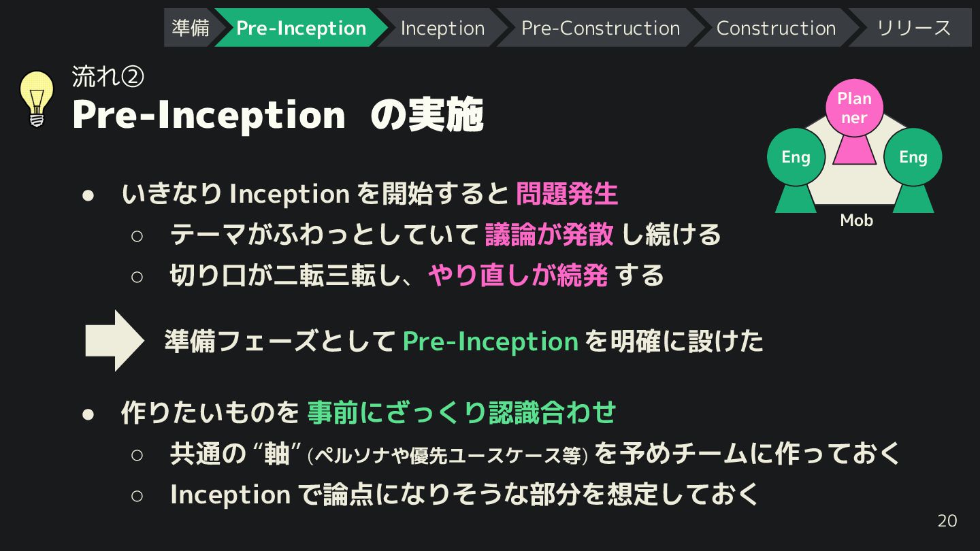Viewport: 980px width, 551px height.
Task: Click the Mob label under the diagram
Action: [x=856, y=220]
